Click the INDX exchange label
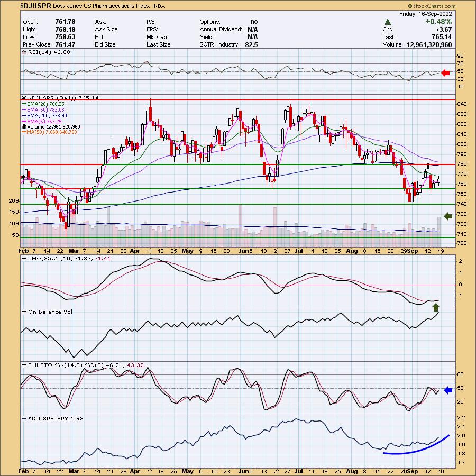Image resolution: width=476 pixels, height=476 pixels. click(x=159, y=6)
